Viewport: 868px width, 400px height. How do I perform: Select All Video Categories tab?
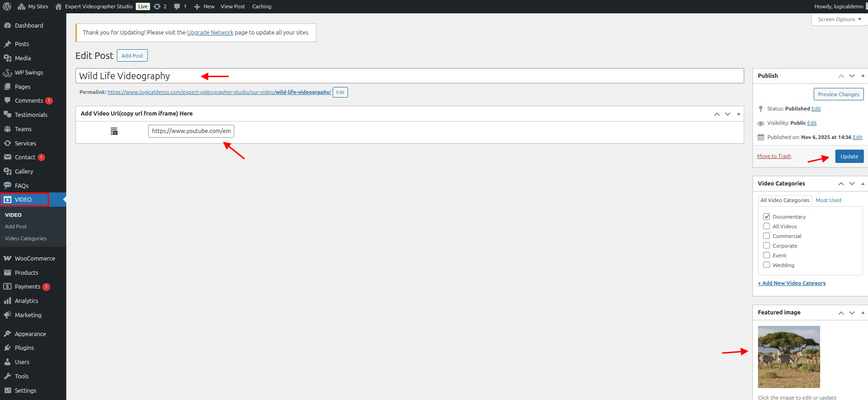click(x=785, y=200)
